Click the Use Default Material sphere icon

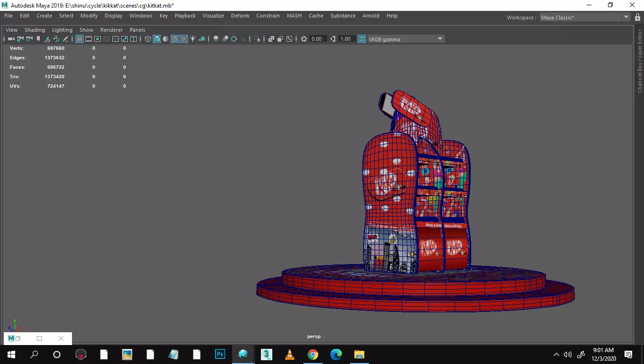(x=166, y=39)
